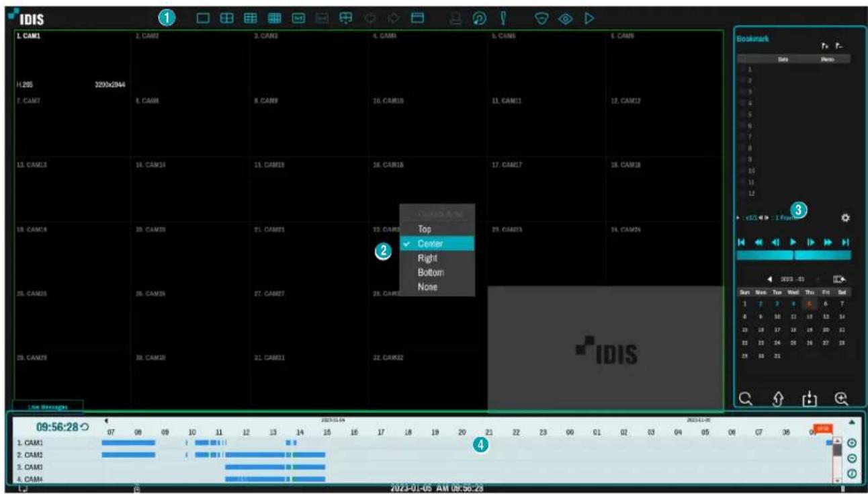Image resolution: width=868 pixels, height=494 pixels.
Task: Go to previous month in the calendar
Action: coord(769,279)
